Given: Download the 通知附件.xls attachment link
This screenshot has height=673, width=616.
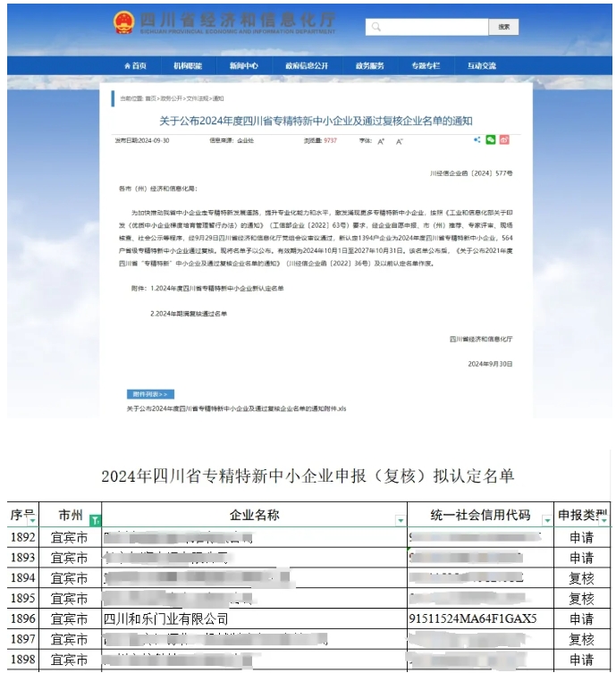Looking at the screenshot, I should pyautogui.click(x=236, y=408).
